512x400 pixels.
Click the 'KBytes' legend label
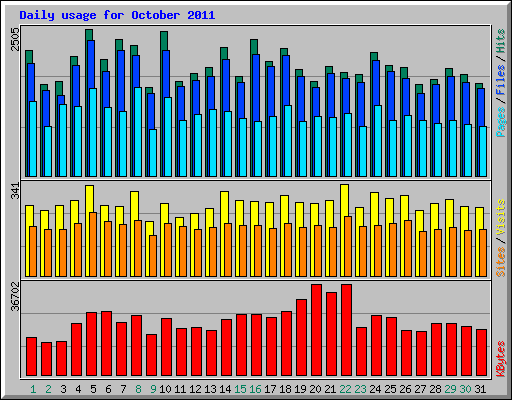pyautogui.click(x=500, y=359)
